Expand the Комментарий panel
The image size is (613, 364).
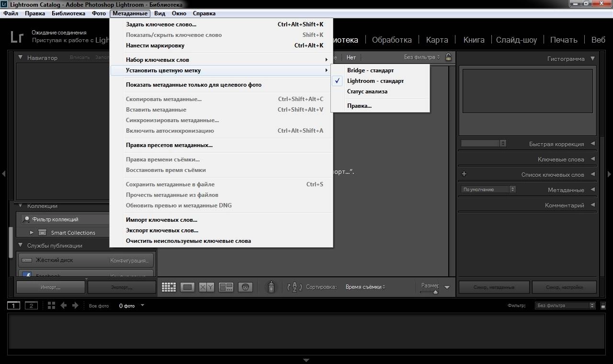(x=592, y=205)
